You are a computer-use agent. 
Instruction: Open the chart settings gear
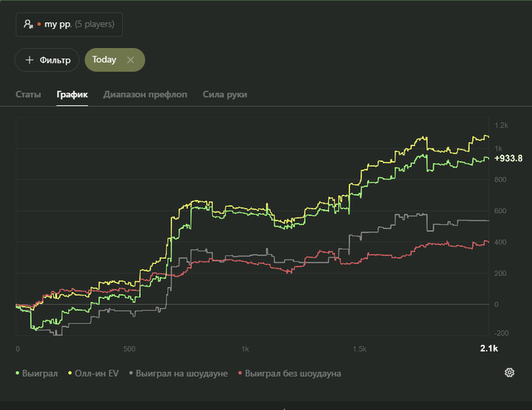509,373
